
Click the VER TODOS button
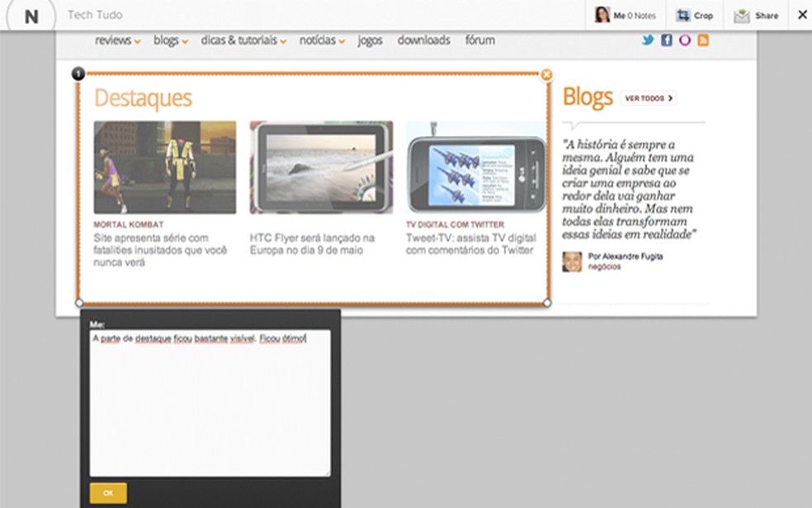pos(649,98)
